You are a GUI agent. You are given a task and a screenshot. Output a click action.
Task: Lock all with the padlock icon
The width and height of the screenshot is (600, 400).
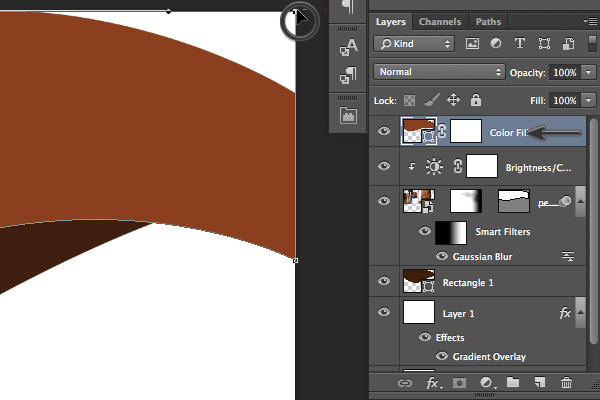coord(476,100)
